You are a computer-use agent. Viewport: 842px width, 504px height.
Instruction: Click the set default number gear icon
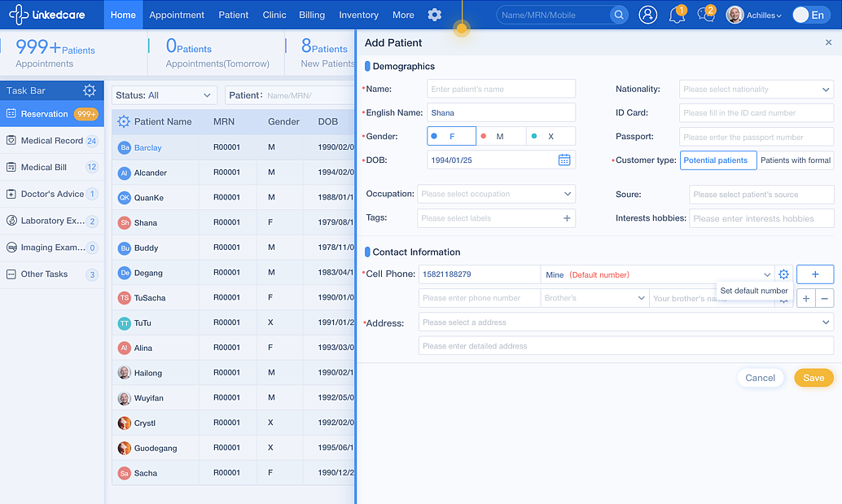[783, 274]
